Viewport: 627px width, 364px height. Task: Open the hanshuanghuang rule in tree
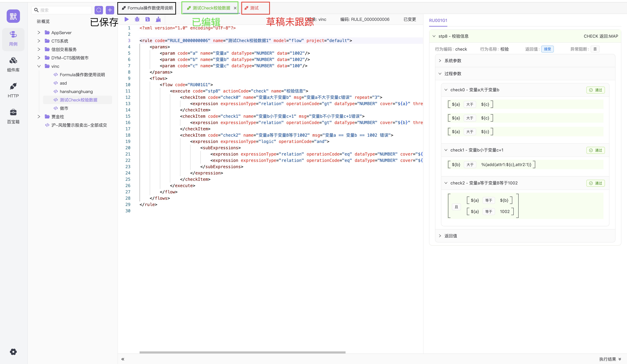point(76,92)
